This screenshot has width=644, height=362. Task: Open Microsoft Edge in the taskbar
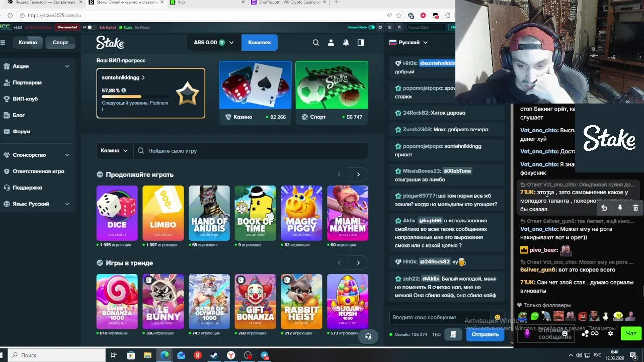point(164,355)
